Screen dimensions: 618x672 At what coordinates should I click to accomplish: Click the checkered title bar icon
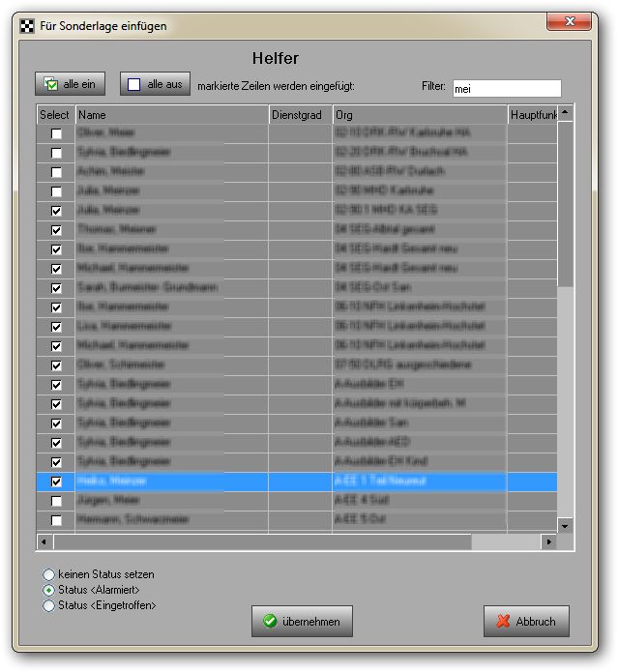click(x=27, y=26)
